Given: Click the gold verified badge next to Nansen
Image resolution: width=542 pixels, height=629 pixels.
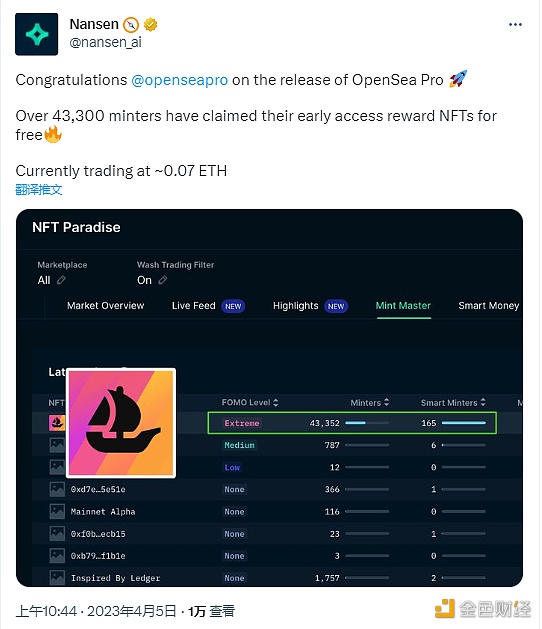Looking at the screenshot, I should (x=150, y=24).
